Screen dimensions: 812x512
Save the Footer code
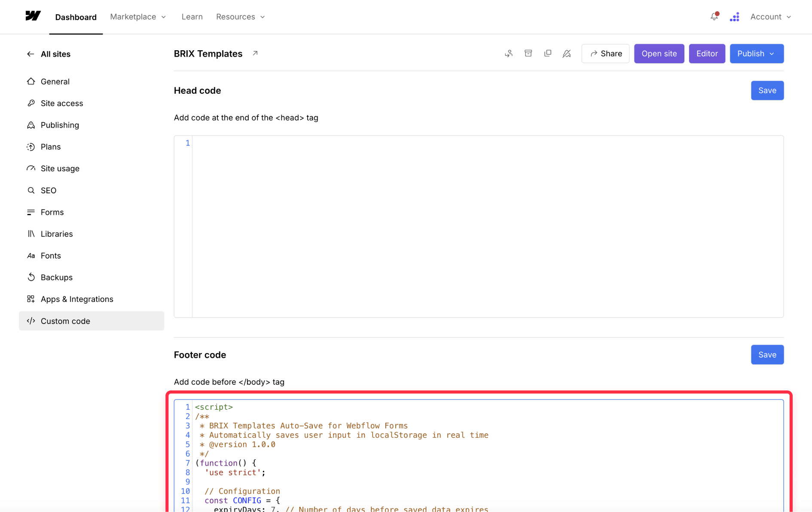767,355
